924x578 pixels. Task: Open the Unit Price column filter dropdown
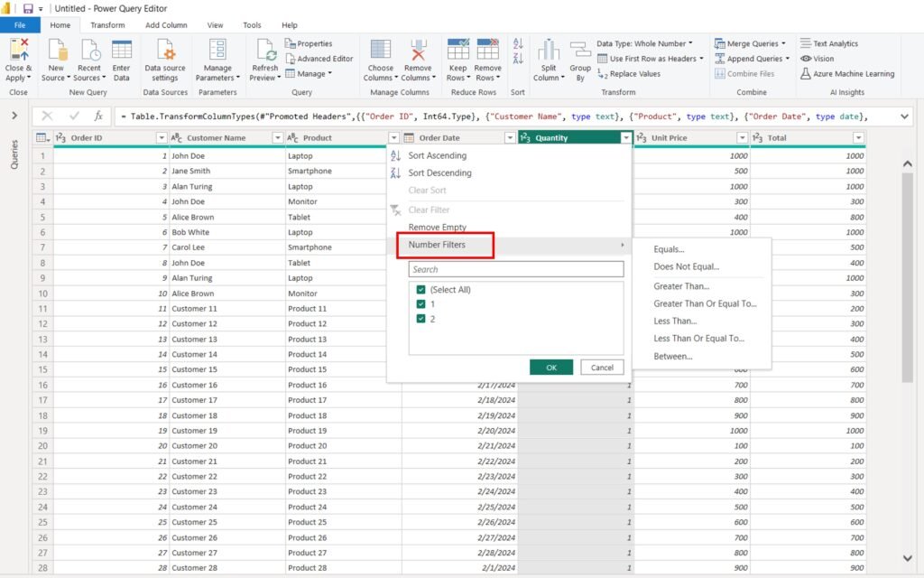pyautogui.click(x=743, y=138)
